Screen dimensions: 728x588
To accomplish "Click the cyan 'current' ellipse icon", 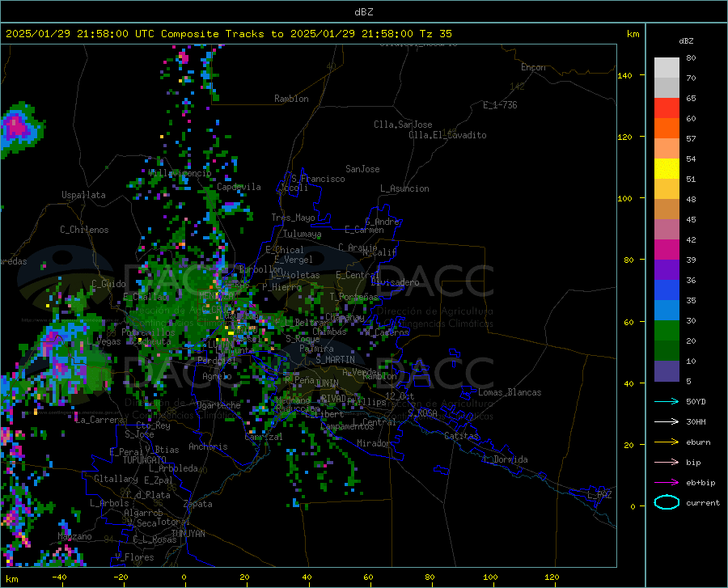I will pyautogui.click(x=667, y=502).
